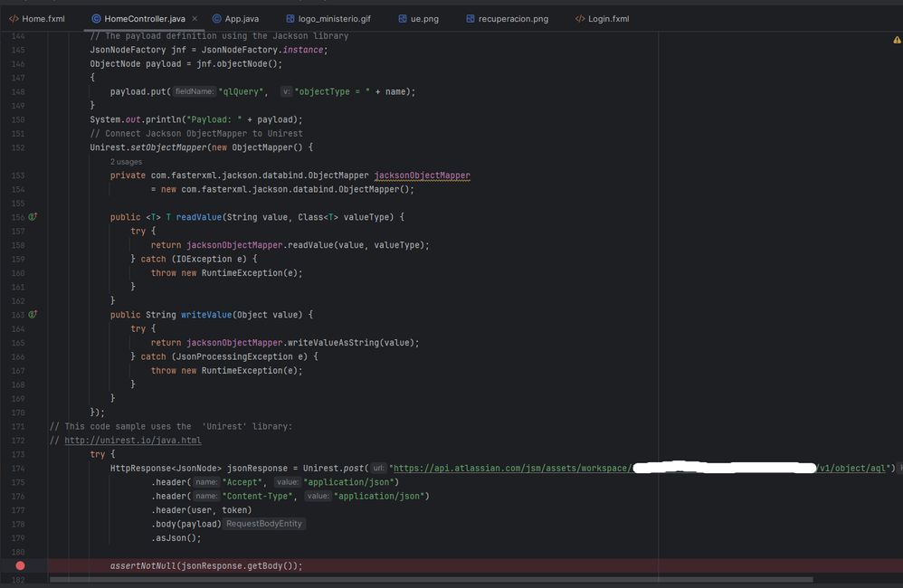Click the implements-method gutter icon at line 156
903x588 pixels.
click(33, 216)
